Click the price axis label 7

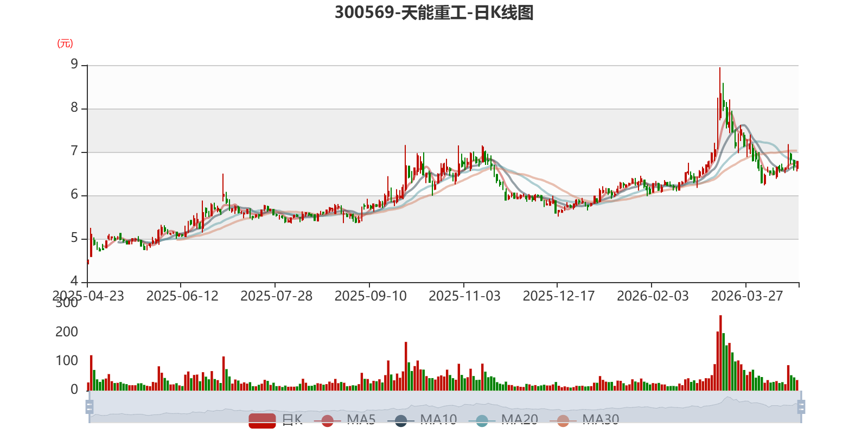[x=74, y=151]
